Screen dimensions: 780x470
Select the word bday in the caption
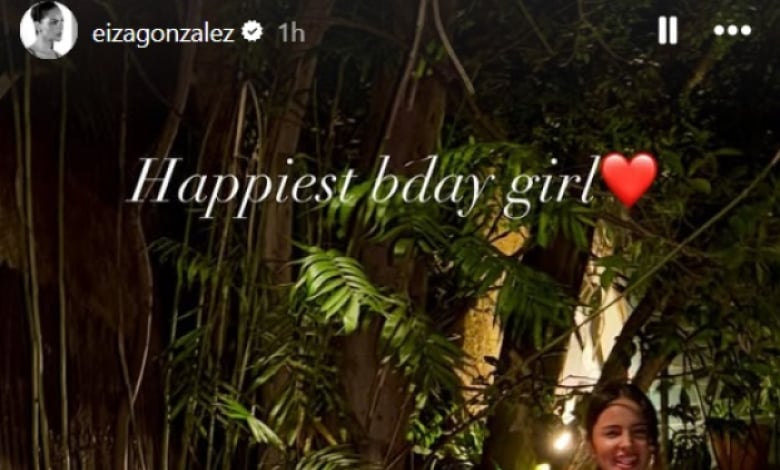click(430, 186)
